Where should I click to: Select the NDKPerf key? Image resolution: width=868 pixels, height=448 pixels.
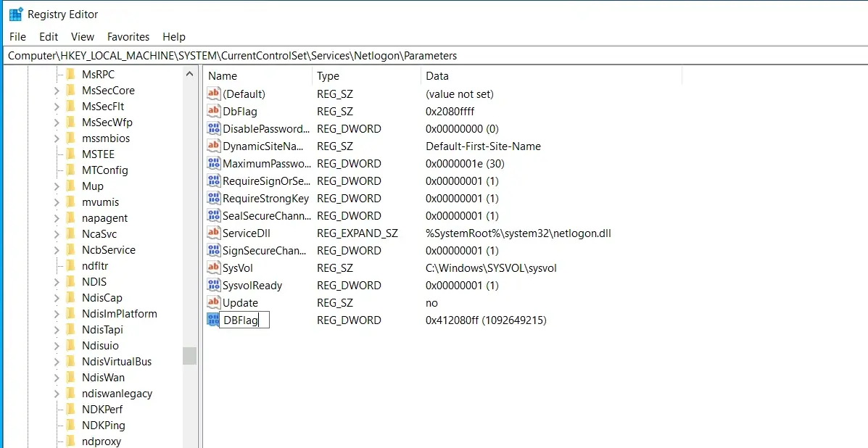pyautogui.click(x=102, y=410)
